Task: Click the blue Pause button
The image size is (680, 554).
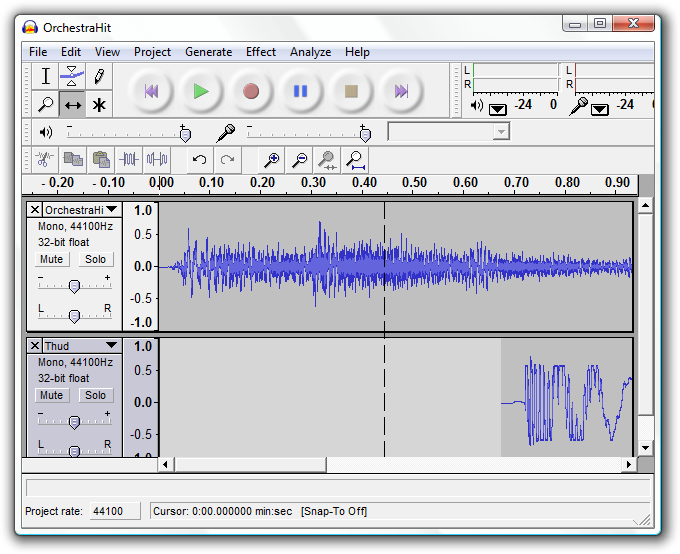Action: [301, 91]
